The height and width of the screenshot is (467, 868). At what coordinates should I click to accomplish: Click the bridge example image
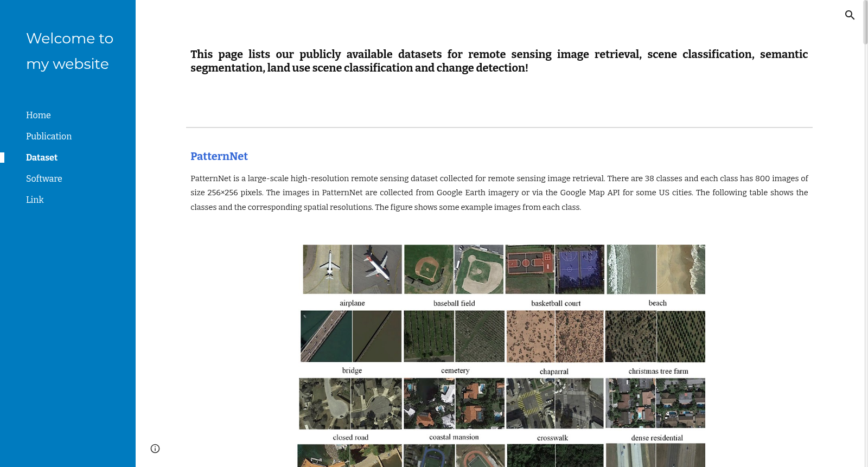click(x=351, y=336)
